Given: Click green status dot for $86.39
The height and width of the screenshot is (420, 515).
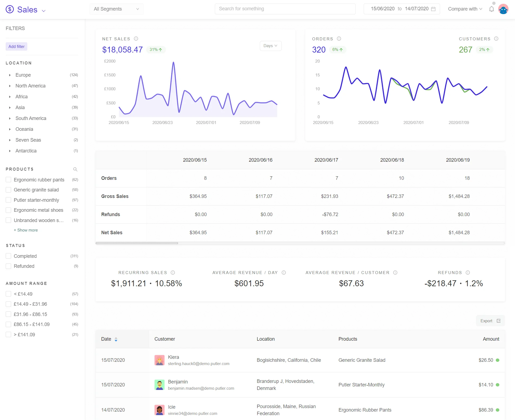Looking at the screenshot, I should [497, 410].
